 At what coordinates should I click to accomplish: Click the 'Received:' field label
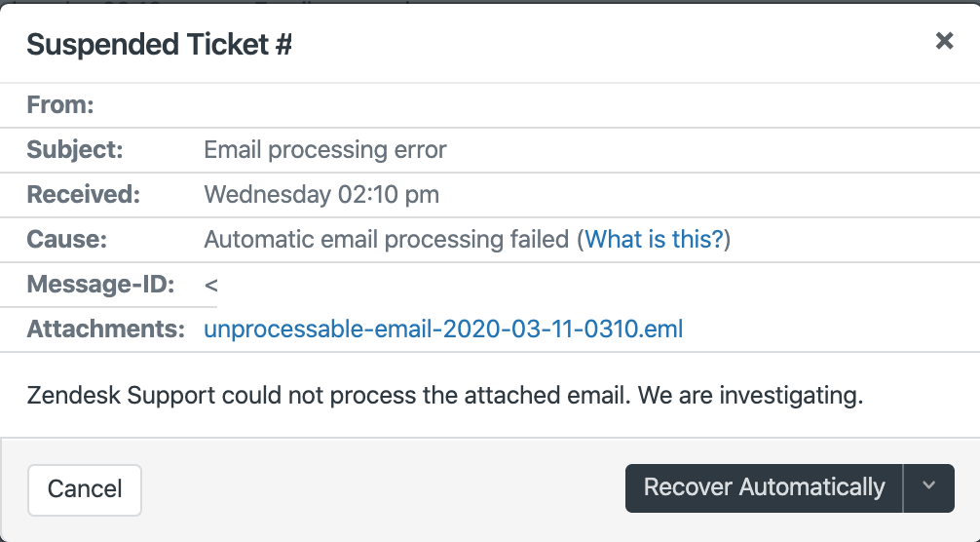click(84, 194)
